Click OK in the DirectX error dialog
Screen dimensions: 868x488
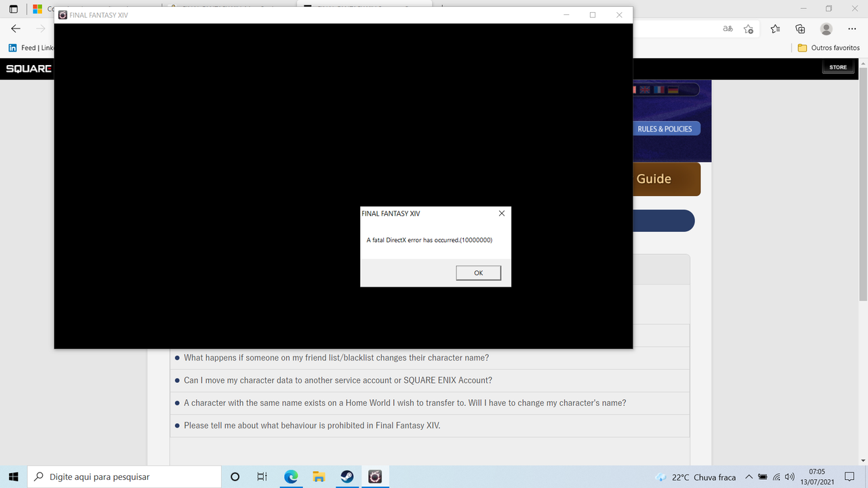(x=478, y=272)
